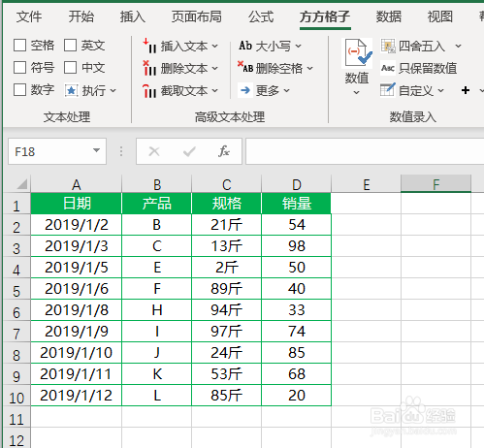This screenshot has width=484, height=448.
Task: Click the 执行 label
Action: click(x=94, y=91)
